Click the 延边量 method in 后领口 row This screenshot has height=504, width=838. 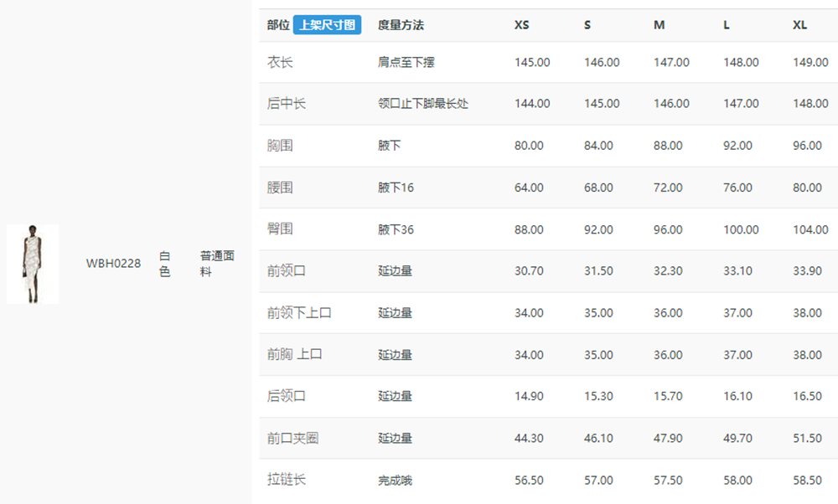point(395,396)
